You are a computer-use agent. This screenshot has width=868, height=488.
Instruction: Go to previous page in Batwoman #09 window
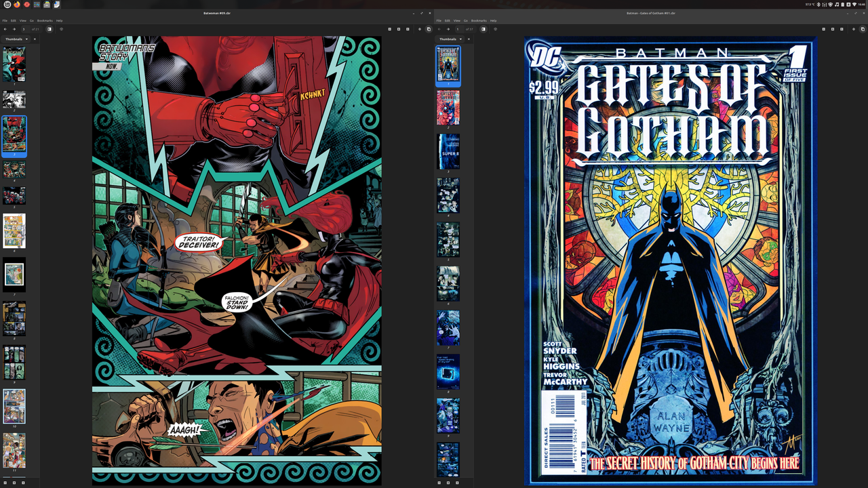point(5,29)
